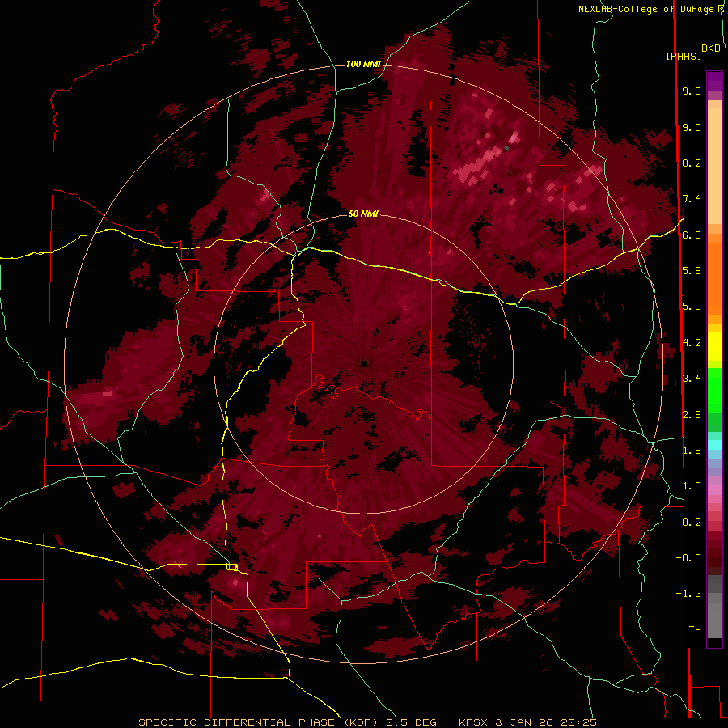Pick the bright green segment of the color bar
Screen dimensions: 728x728
click(714, 390)
